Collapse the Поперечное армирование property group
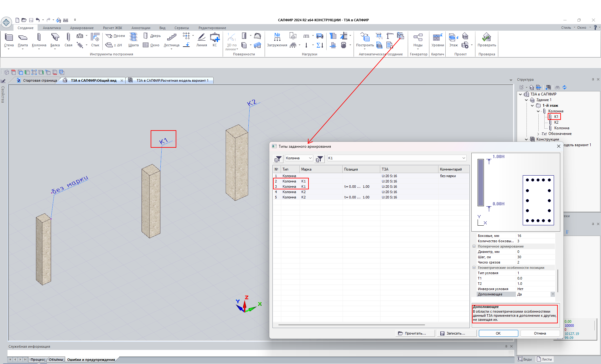 click(x=474, y=246)
